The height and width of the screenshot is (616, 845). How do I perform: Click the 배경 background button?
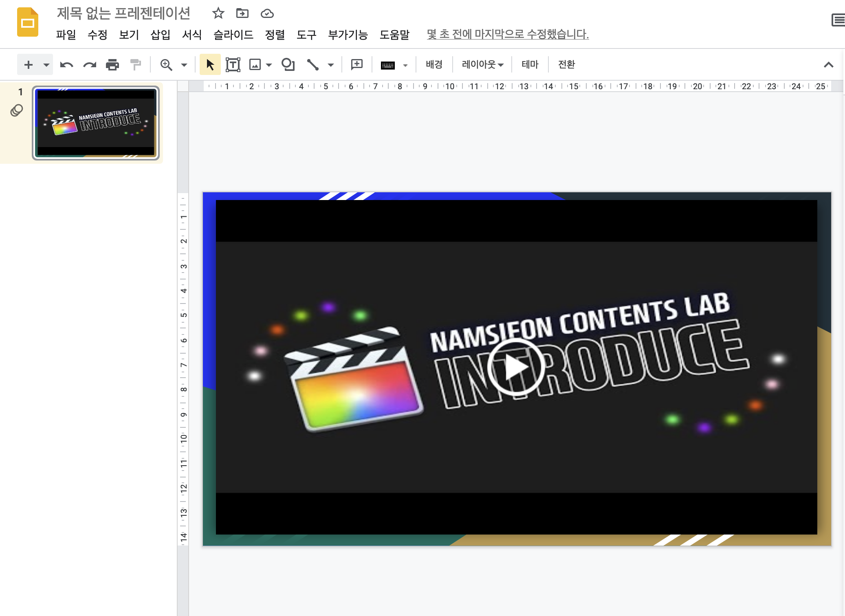pos(434,64)
